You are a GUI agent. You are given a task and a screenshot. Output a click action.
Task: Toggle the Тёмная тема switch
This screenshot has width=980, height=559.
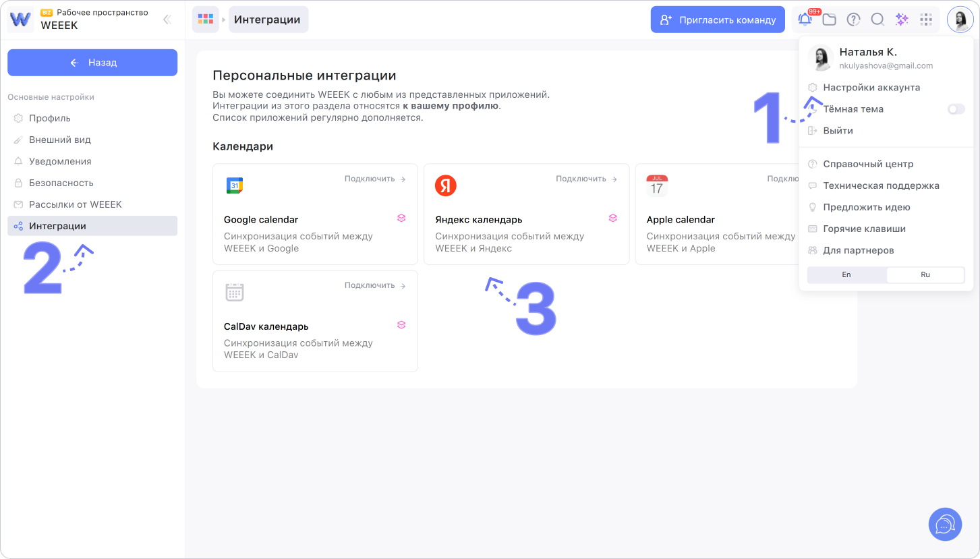tap(956, 109)
